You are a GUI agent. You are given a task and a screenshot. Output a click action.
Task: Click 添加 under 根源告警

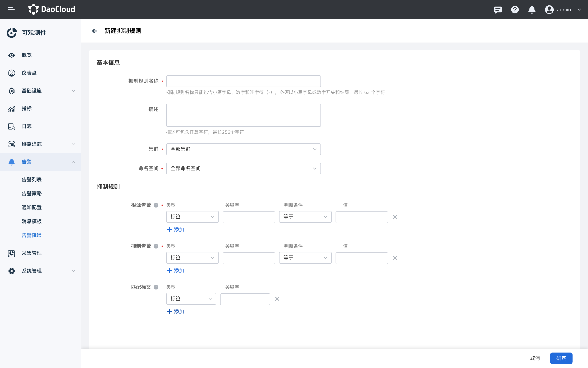click(x=175, y=229)
